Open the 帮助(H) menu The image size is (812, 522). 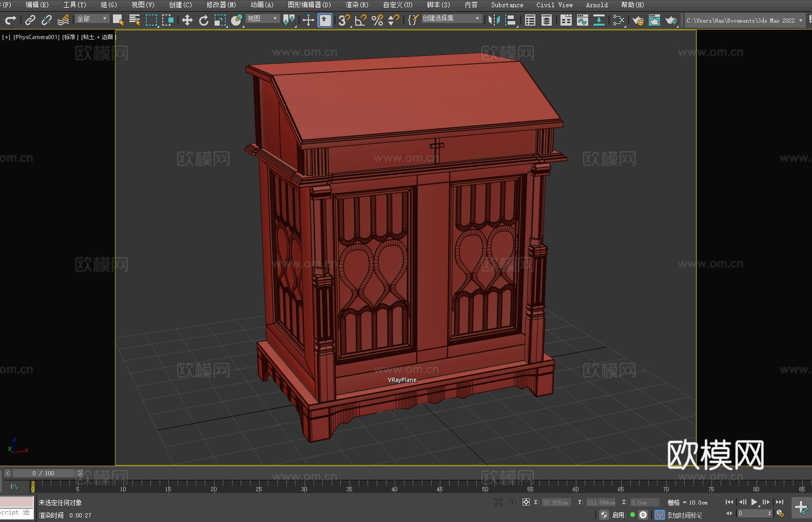tap(632, 5)
